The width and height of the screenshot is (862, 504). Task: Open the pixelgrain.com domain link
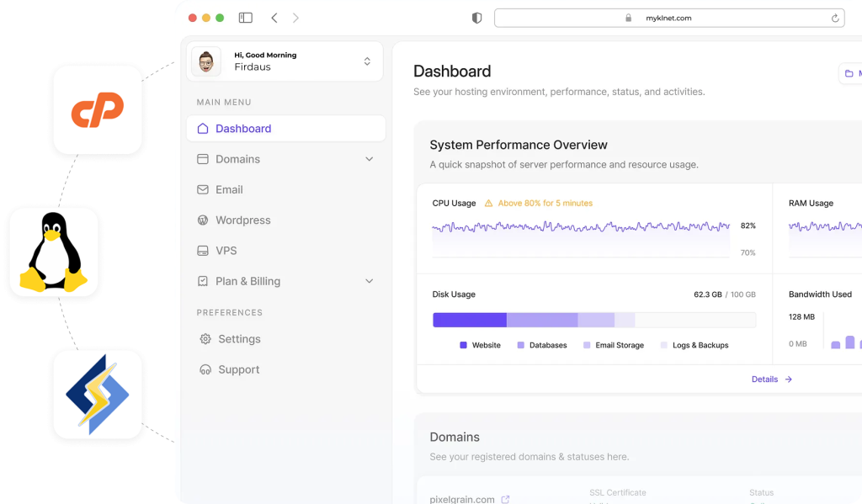[462, 499]
